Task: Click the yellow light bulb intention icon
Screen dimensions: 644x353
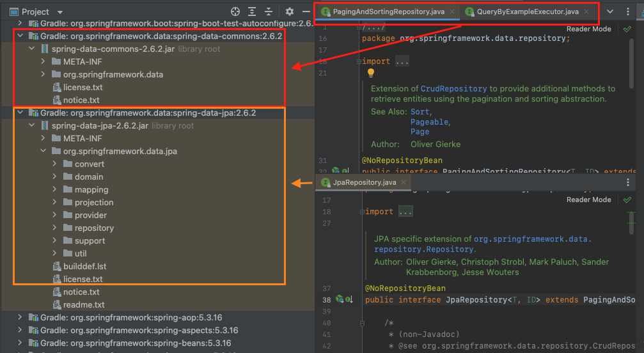Action: pyautogui.click(x=371, y=73)
